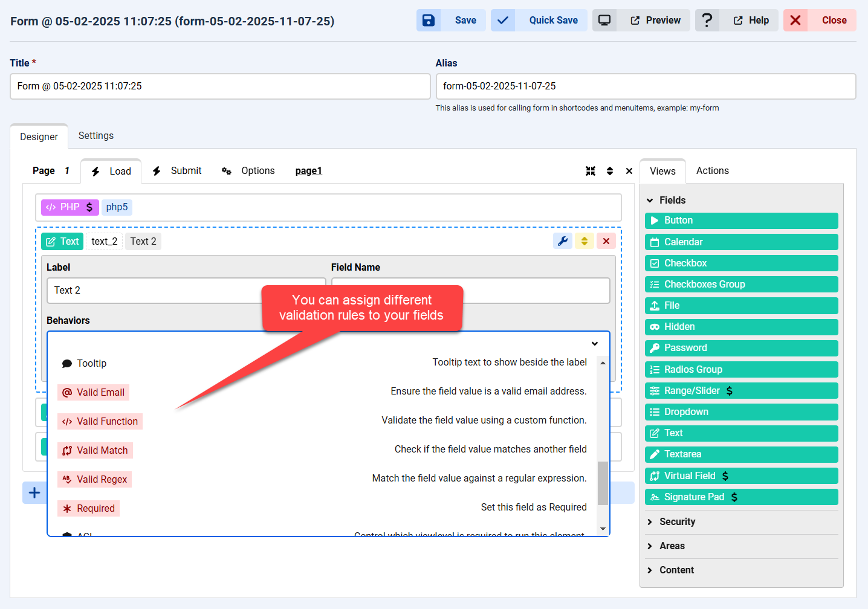Click the yellow sort arrows icon on Text field

585,241
